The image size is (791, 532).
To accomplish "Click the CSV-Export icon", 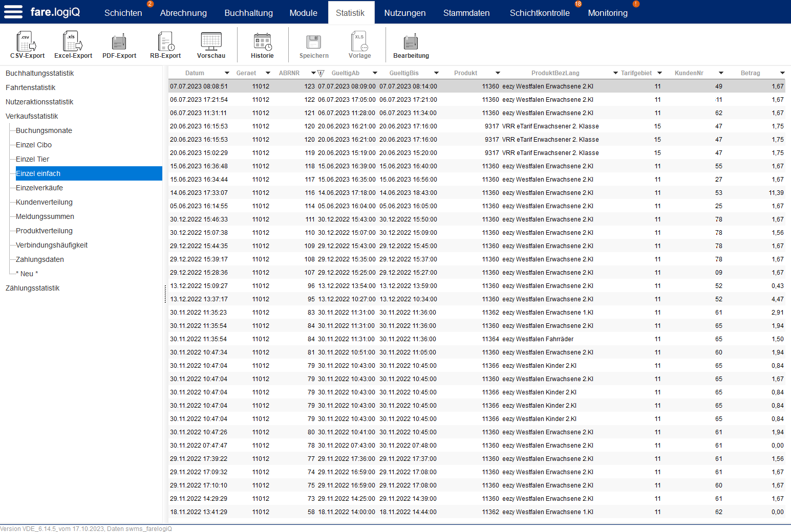I will coord(27,42).
